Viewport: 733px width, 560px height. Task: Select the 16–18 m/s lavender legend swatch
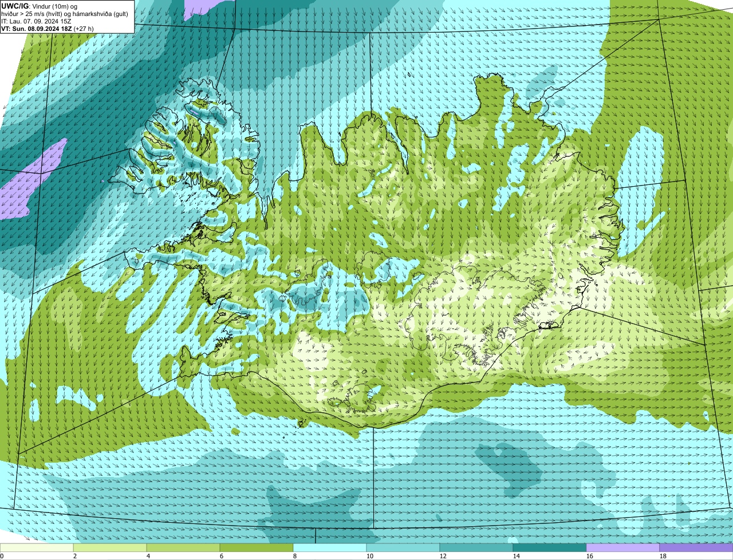[x=623, y=548]
